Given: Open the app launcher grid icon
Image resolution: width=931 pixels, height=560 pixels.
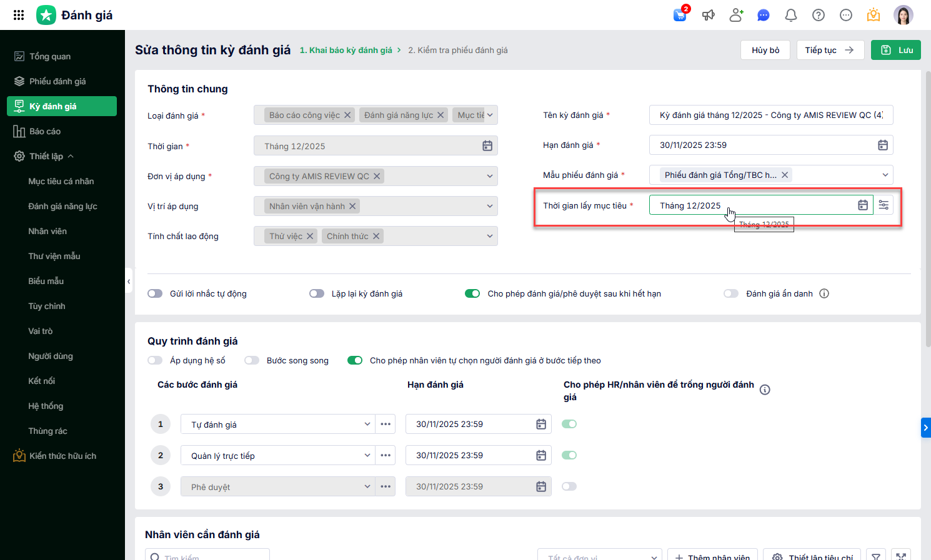Looking at the screenshot, I should (x=19, y=15).
